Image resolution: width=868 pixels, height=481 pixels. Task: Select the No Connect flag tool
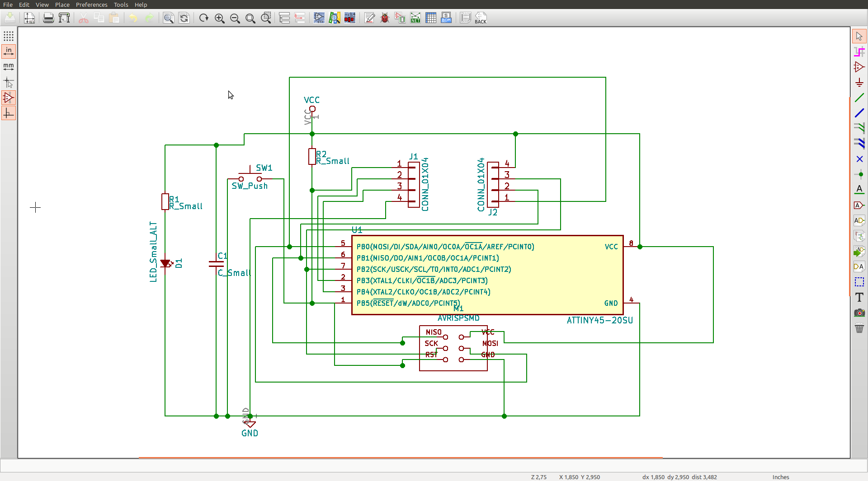(x=859, y=159)
